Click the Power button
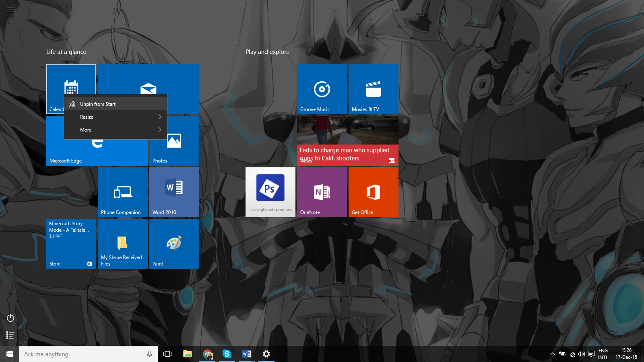644x362 pixels. point(10,318)
